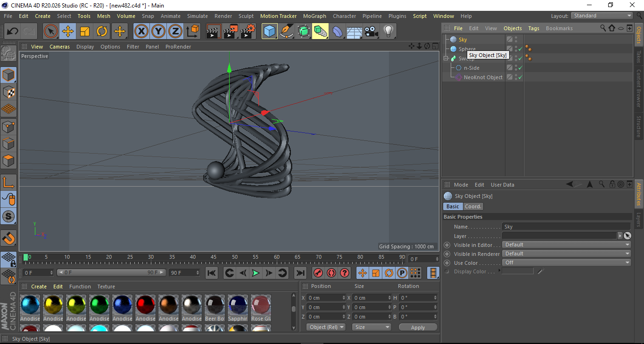The image size is (644, 344).
Task: Enable the Axis mode tool
Action: tap(8, 182)
